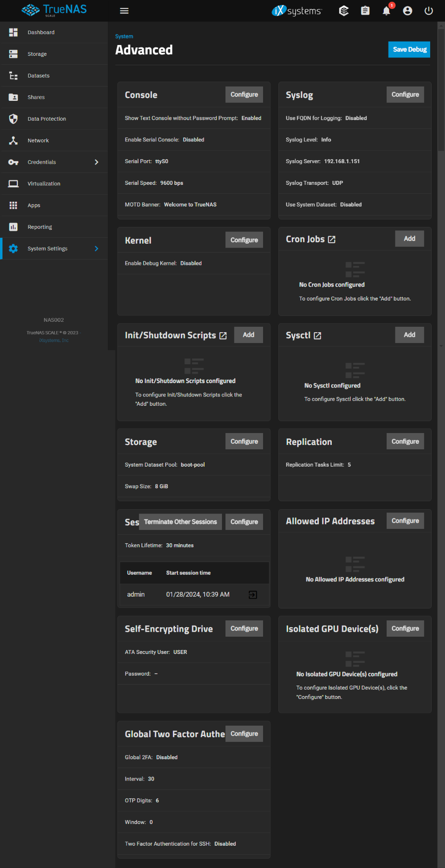Click the Save Debug button
The image size is (445, 868).
coord(409,49)
